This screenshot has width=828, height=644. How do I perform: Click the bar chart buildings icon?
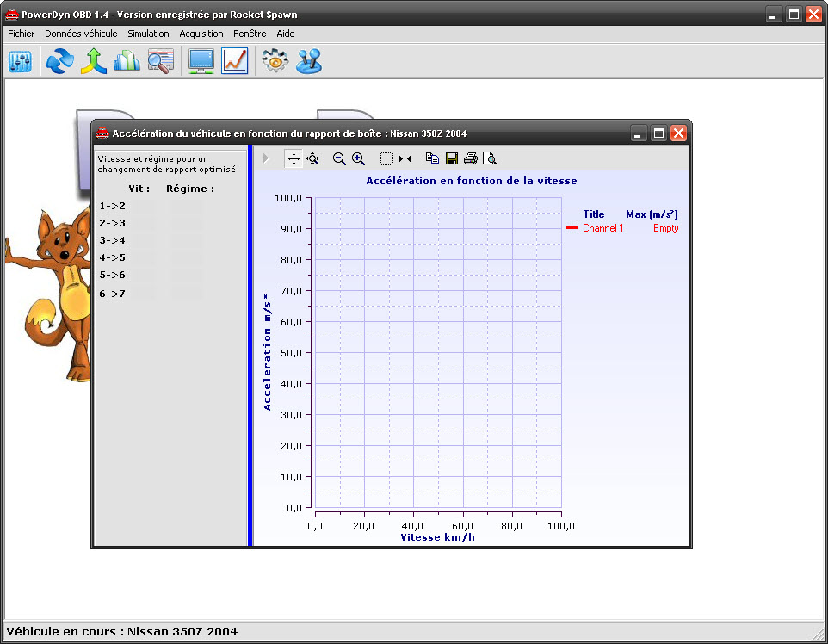127,61
